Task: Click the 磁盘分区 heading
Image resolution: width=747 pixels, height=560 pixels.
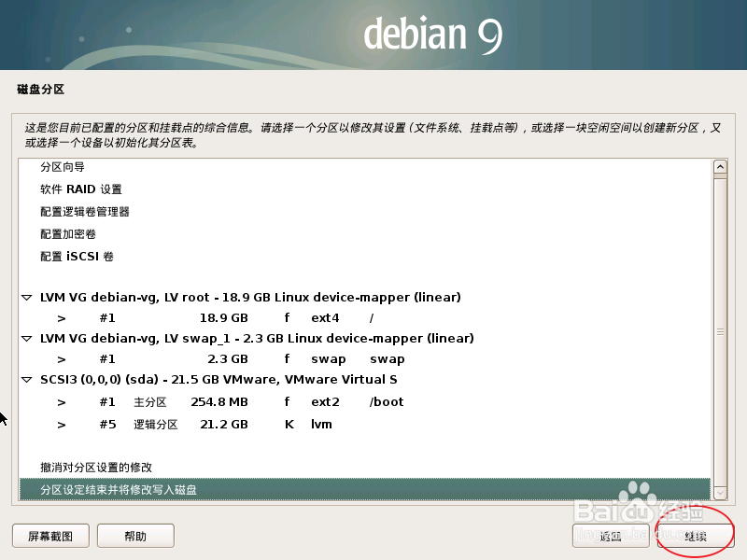Action: point(40,89)
